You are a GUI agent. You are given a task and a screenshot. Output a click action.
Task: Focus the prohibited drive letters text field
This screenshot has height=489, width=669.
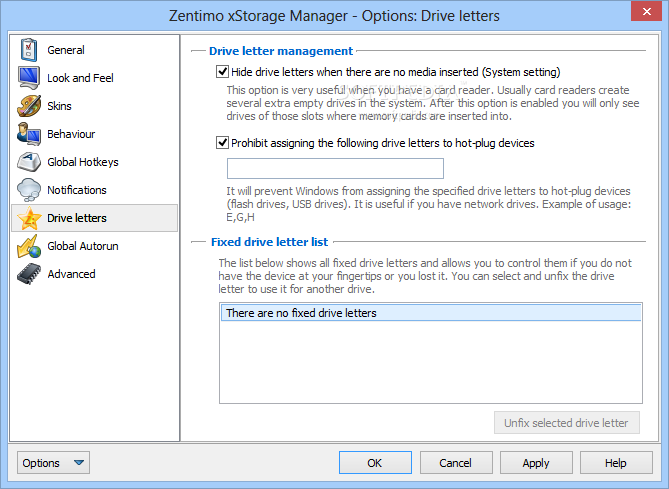tap(335, 168)
